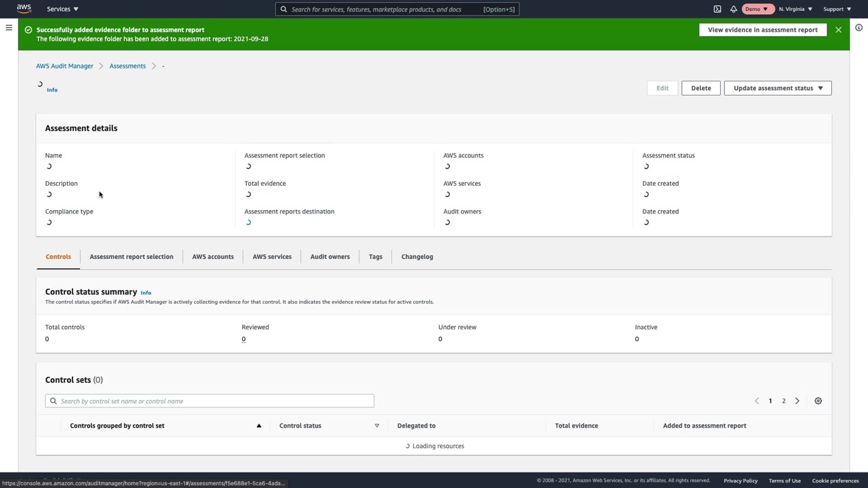This screenshot has width=868, height=488.
Task: Switch to the Audit owners tab
Action: (x=330, y=257)
